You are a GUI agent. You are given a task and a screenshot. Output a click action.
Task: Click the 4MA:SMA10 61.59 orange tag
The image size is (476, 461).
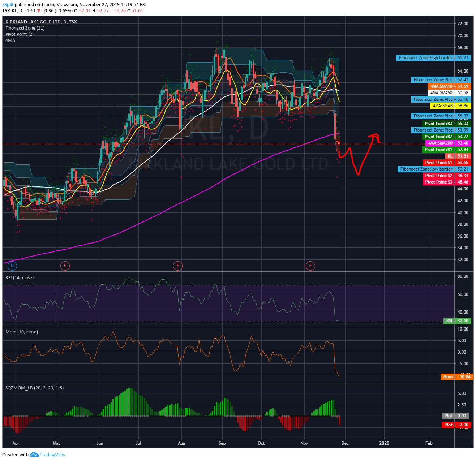449,86
